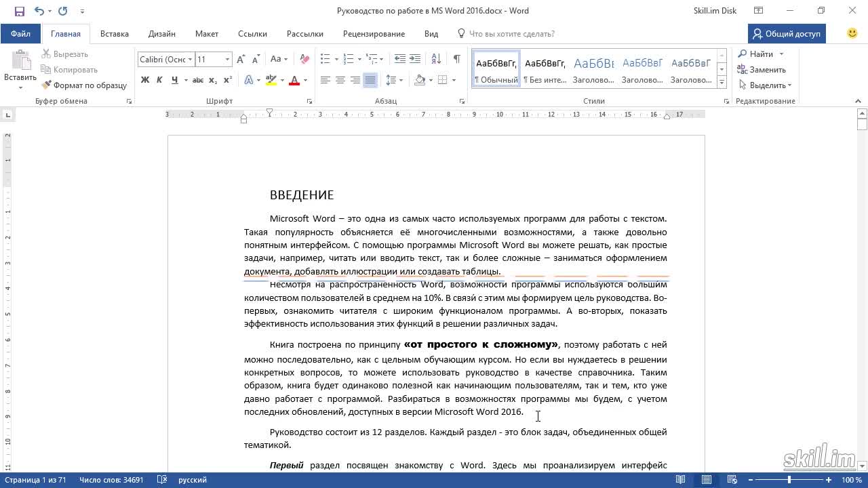Click the Format Painter (Формат по образцу) button
The image size is (868, 488).
pos(84,85)
